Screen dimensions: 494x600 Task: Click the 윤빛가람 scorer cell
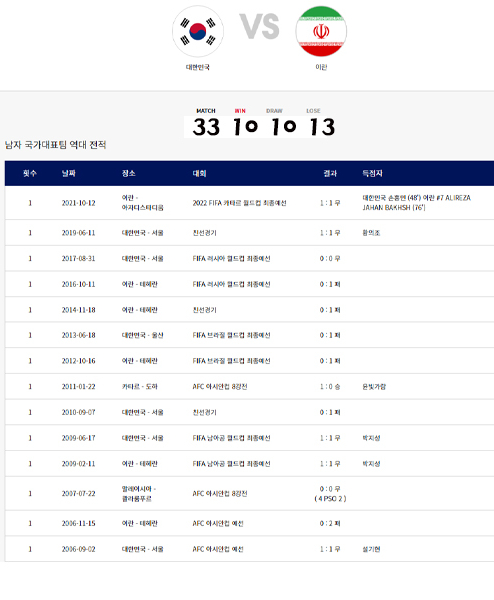374,387
